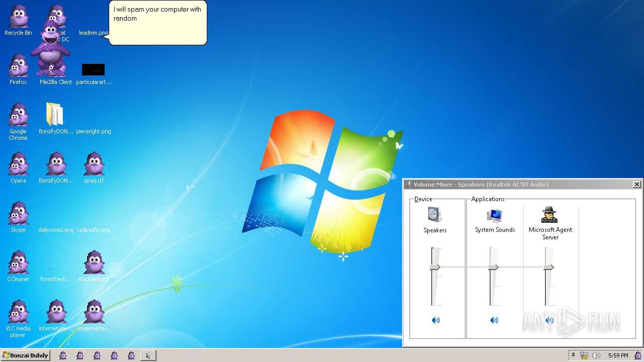Select the leadmm.png file label
Image resolution: width=644 pixels, height=362 pixels.
pyautogui.click(x=94, y=33)
